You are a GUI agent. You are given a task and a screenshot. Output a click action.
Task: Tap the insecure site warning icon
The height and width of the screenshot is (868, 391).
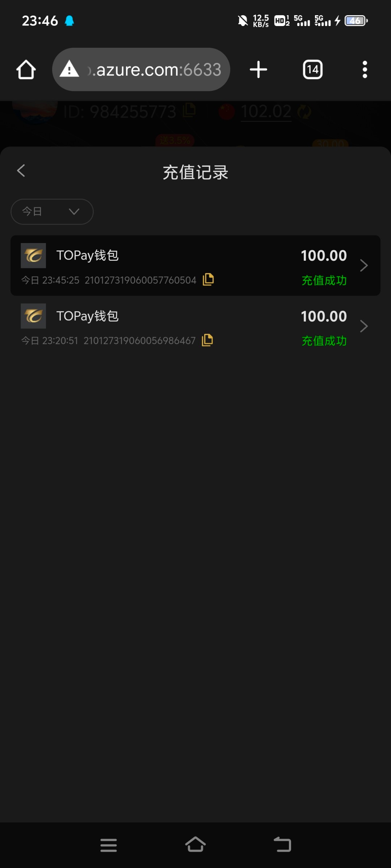coord(69,69)
